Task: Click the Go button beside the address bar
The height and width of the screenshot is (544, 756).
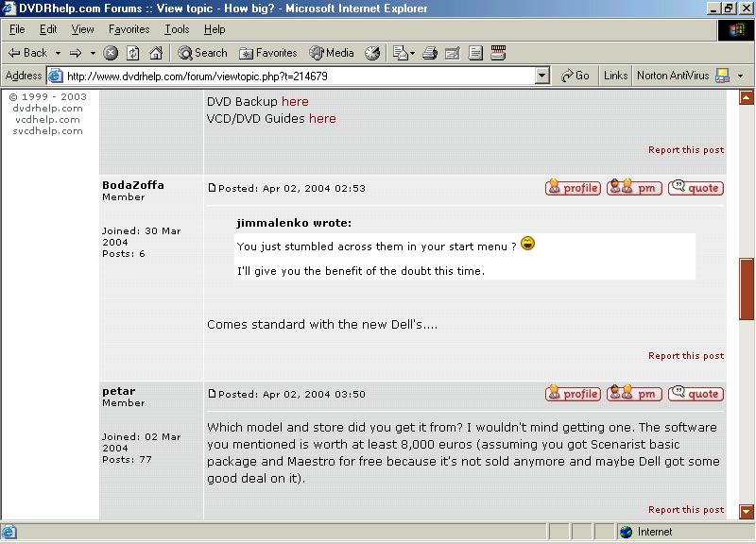Action: [x=576, y=76]
